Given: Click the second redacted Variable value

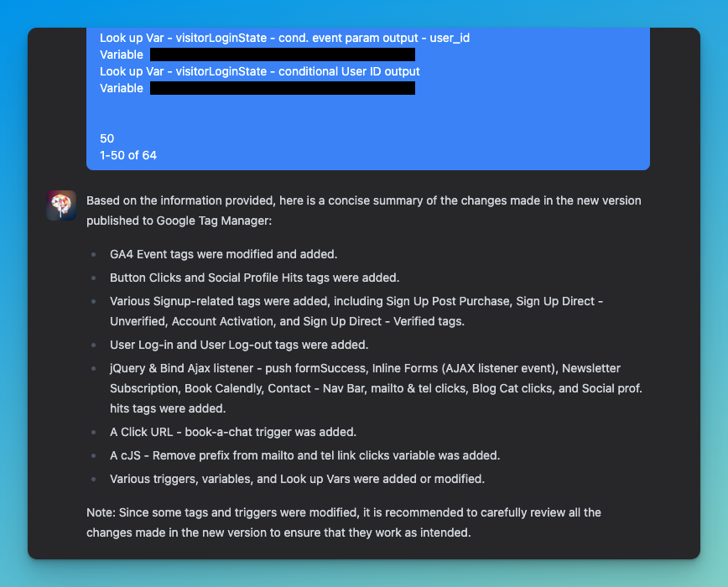Looking at the screenshot, I should point(282,88).
